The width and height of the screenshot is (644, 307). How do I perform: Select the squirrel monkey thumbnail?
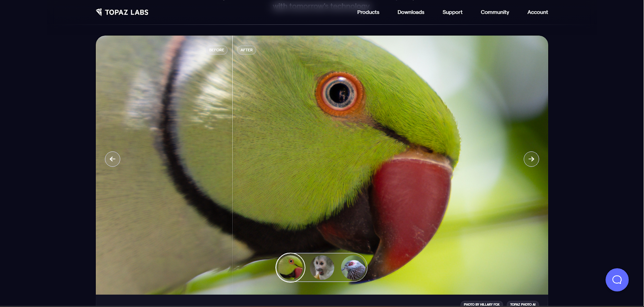coord(322,268)
